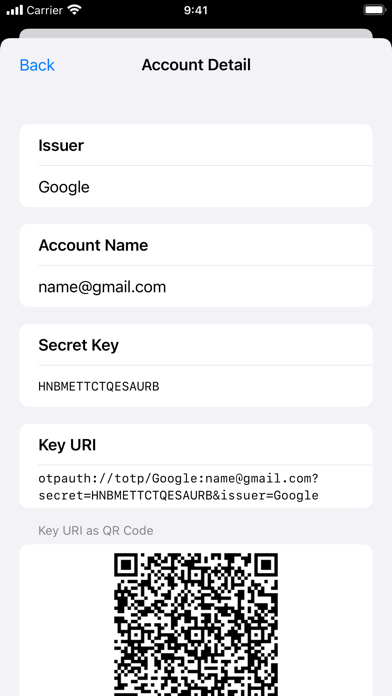The height and width of the screenshot is (696, 392).
Task: Tap the Account Detail title
Action: pos(196,65)
